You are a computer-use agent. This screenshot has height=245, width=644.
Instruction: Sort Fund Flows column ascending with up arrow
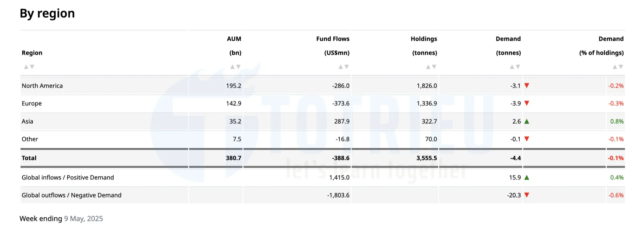(x=341, y=67)
